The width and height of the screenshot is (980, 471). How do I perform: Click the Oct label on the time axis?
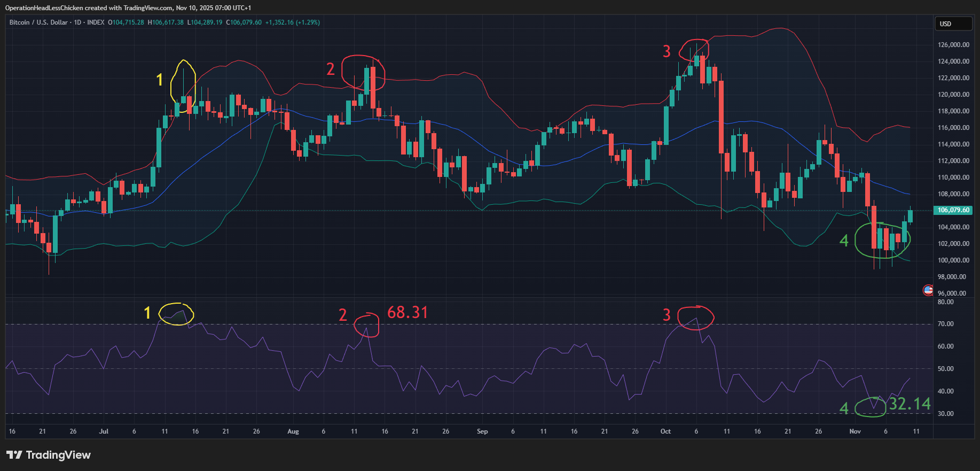point(665,431)
